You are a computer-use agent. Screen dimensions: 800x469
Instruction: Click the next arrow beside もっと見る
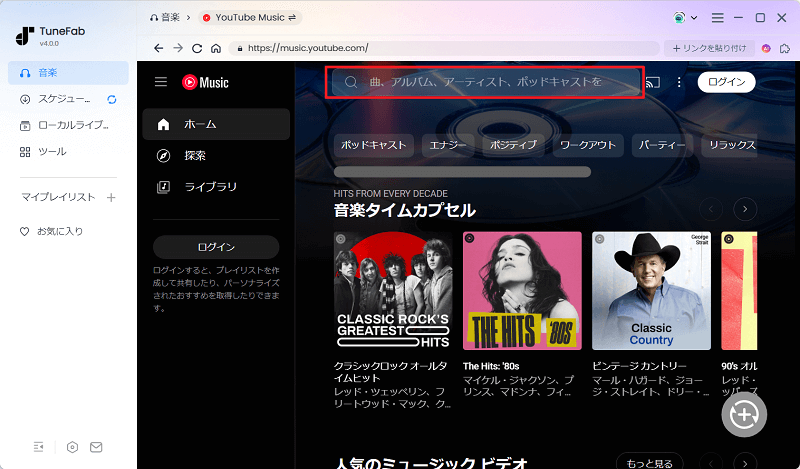click(745, 463)
